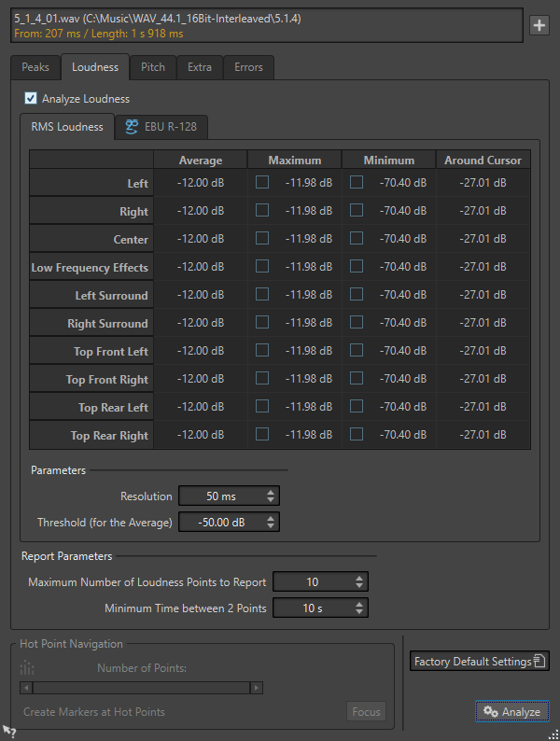This screenshot has height=741, width=560.
Task: Open the Pitch tab
Action: click(x=153, y=67)
